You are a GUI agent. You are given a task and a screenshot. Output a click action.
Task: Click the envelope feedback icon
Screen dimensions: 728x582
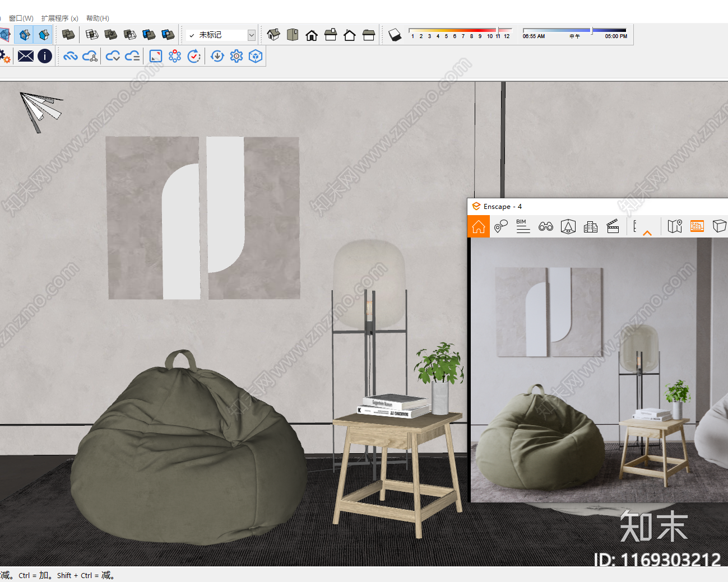pos(26,56)
